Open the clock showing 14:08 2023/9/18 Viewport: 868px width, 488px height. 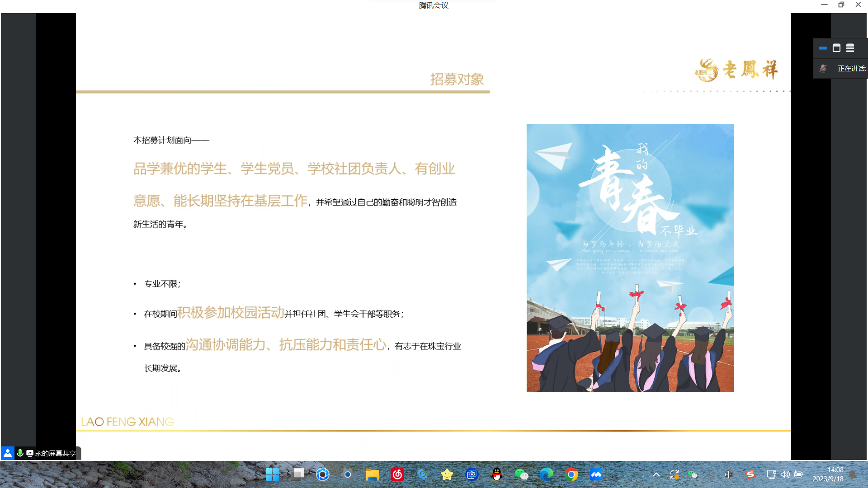point(828,474)
